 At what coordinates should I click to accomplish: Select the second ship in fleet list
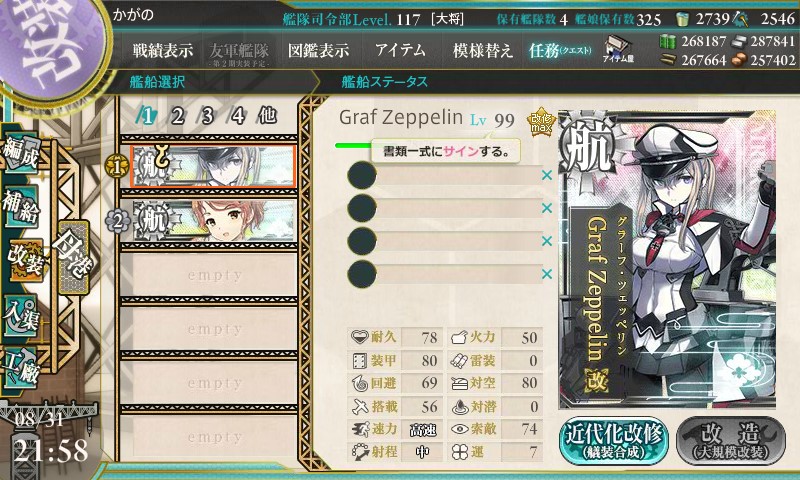click(x=214, y=220)
